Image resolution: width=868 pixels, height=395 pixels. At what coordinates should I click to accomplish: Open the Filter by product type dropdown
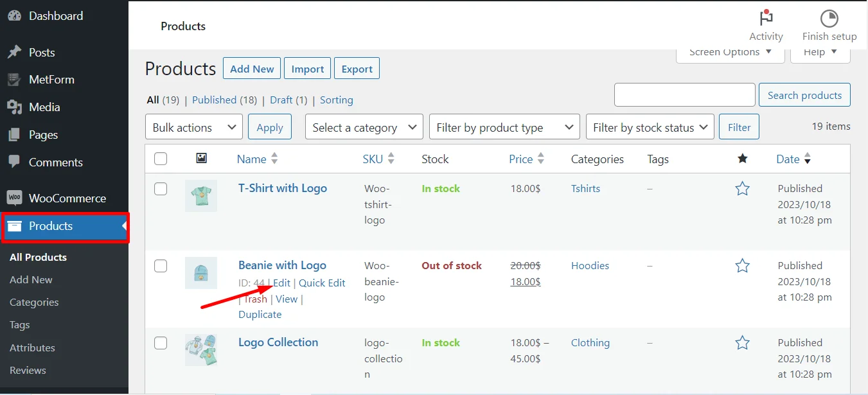[x=504, y=127]
